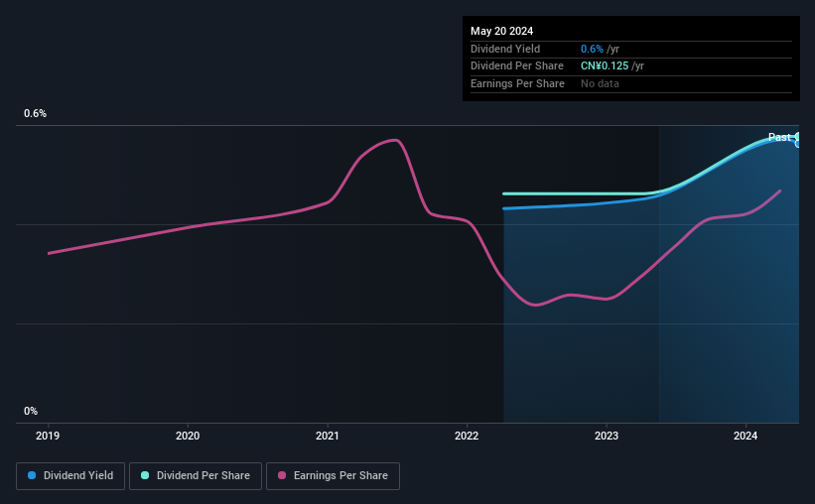
Task: Select the 2019 x-axis label
Action: click(x=49, y=435)
